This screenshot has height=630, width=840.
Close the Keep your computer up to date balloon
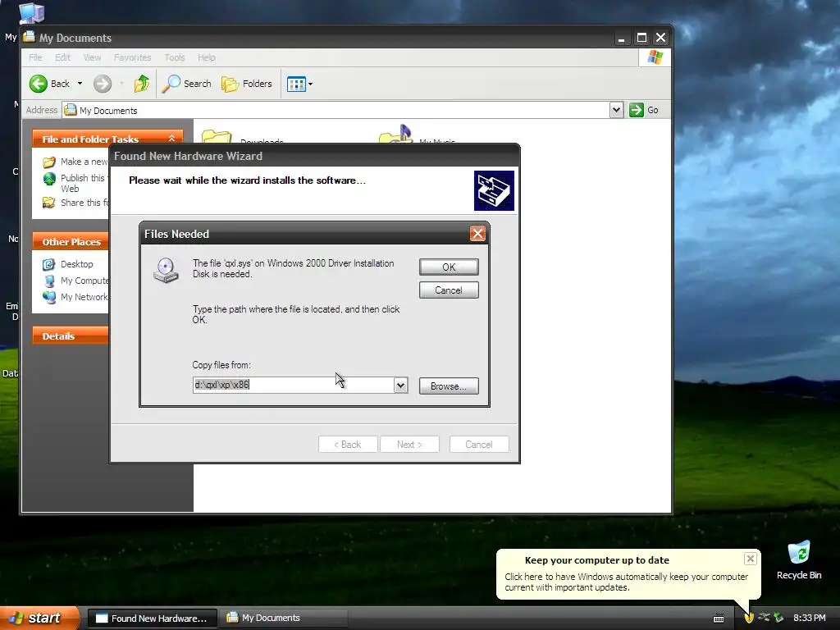point(750,559)
